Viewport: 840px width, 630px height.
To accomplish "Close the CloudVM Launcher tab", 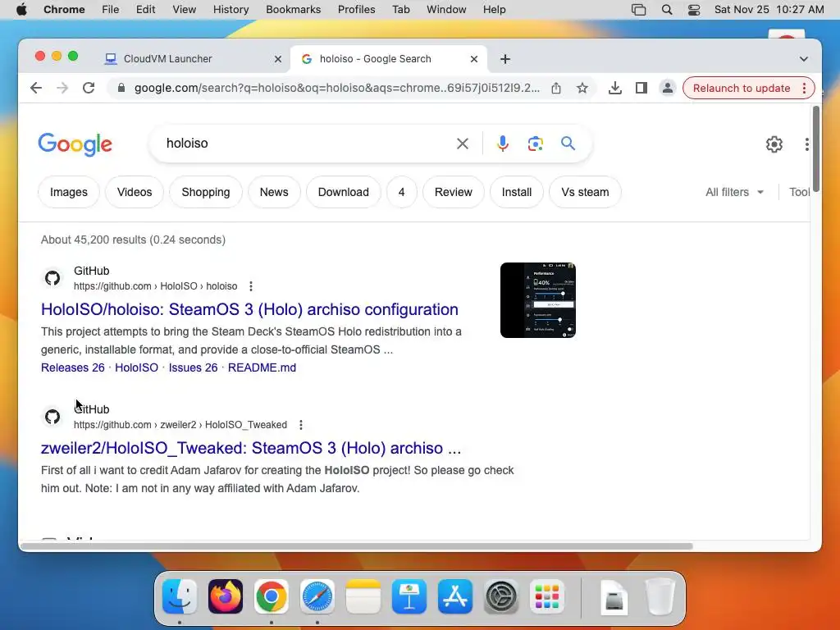I will click(278, 59).
